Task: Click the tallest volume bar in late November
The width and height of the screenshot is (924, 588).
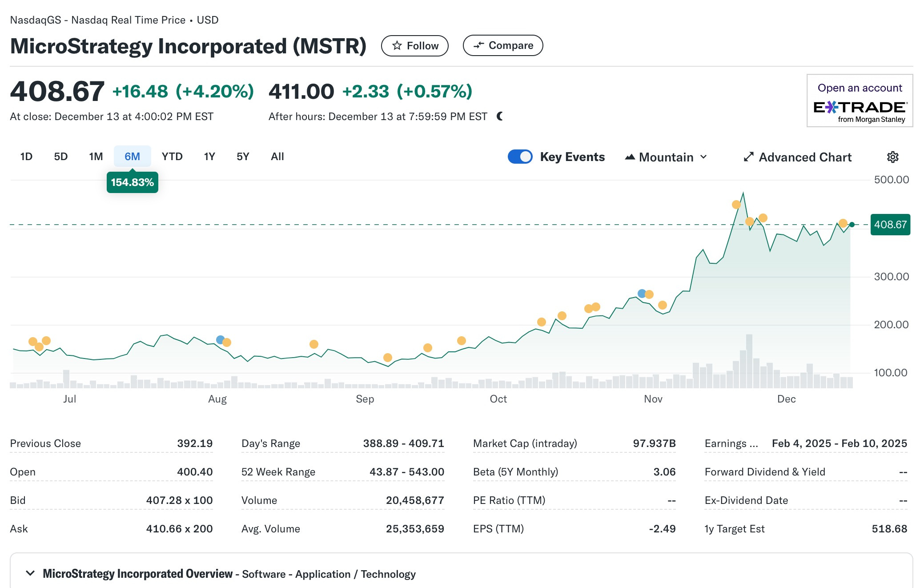Action: pyautogui.click(x=749, y=361)
